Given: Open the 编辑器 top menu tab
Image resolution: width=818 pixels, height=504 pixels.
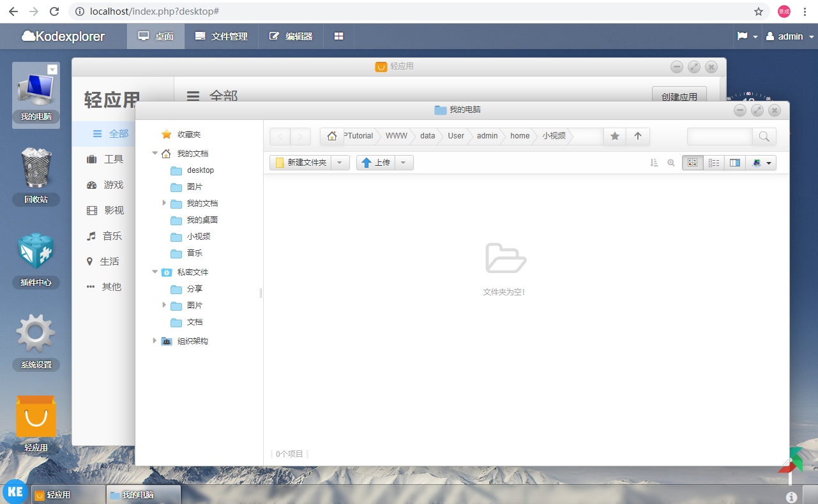Looking at the screenshot, I should [291, 36].
